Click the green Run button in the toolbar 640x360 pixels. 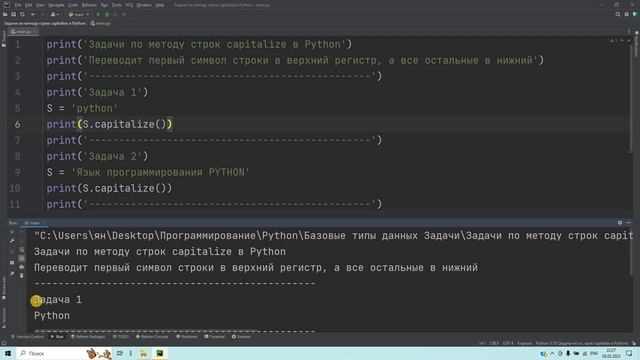(x=98, y=14)
